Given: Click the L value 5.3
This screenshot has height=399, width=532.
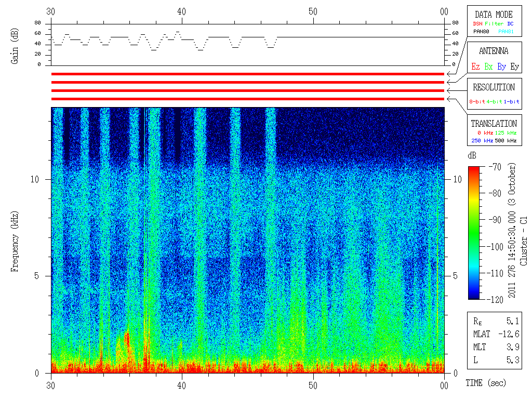Looking at the screenshot, I should click(513, 360).
